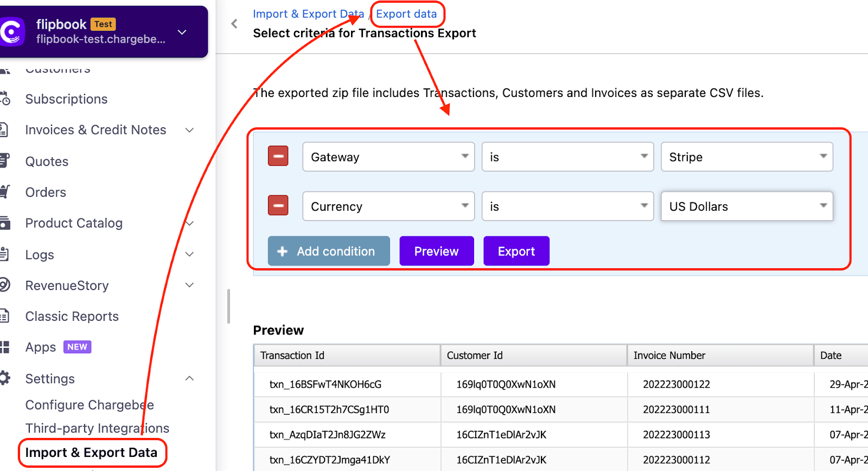Click the Invoices & Credit Notes icon

pos(4,130)
